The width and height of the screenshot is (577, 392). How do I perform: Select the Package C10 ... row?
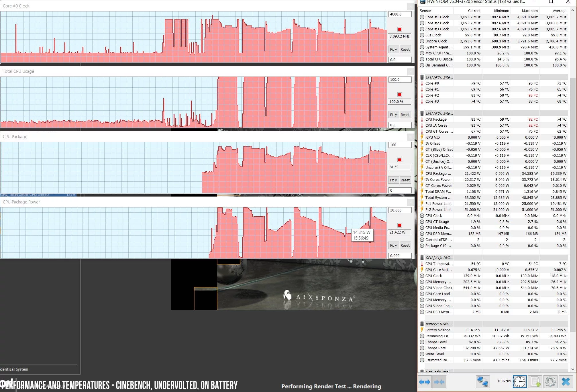[x=493, y=246]
